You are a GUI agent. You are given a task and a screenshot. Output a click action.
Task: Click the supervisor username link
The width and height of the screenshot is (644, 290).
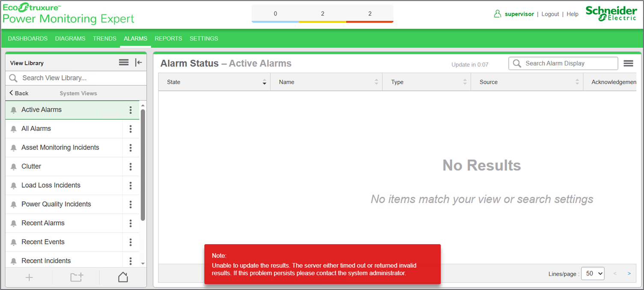[x=519, y=14]
